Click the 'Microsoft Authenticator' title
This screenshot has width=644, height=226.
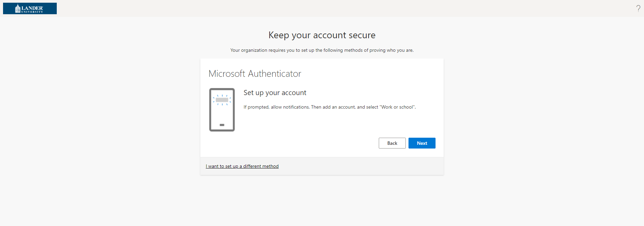(x=255, y=74)
